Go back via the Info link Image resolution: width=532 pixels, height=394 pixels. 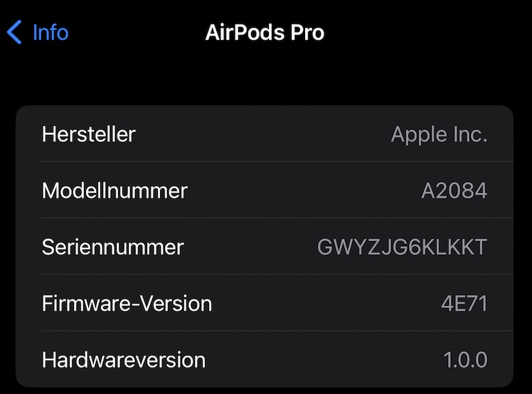coord(50,32)
